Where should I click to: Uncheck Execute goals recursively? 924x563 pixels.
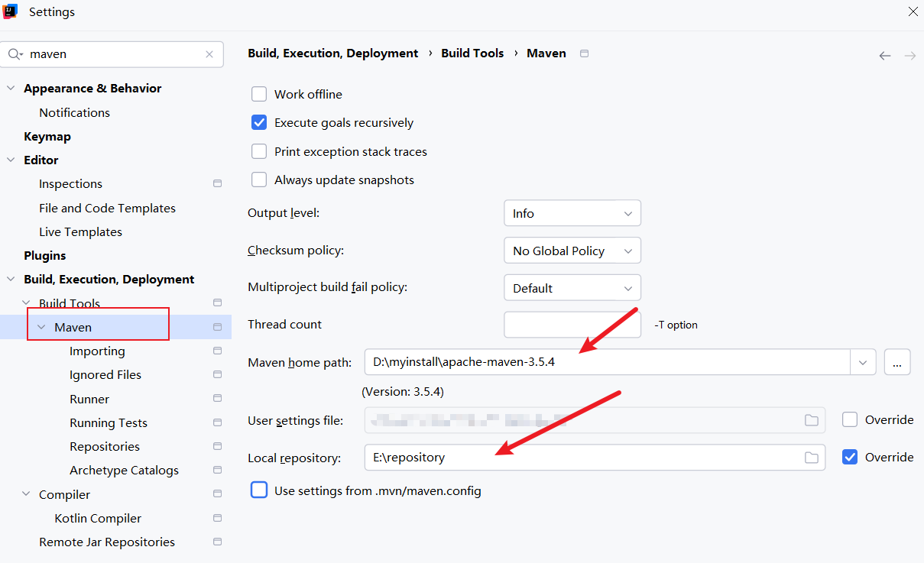point(260,123)
